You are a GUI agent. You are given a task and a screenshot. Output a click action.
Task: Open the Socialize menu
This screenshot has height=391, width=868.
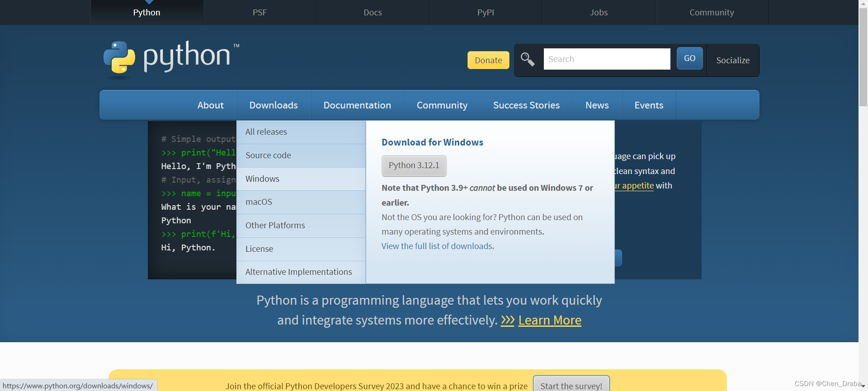733,60
